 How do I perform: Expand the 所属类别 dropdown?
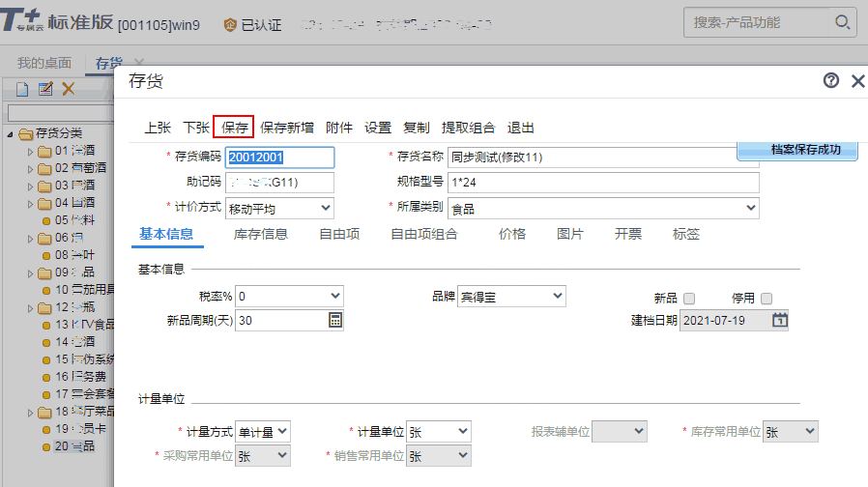(x=751, y=208)
